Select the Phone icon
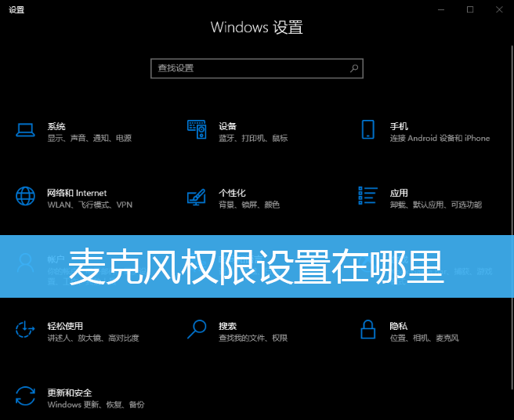Viewport: 514px width, 420px height. [x=367, y=129]
